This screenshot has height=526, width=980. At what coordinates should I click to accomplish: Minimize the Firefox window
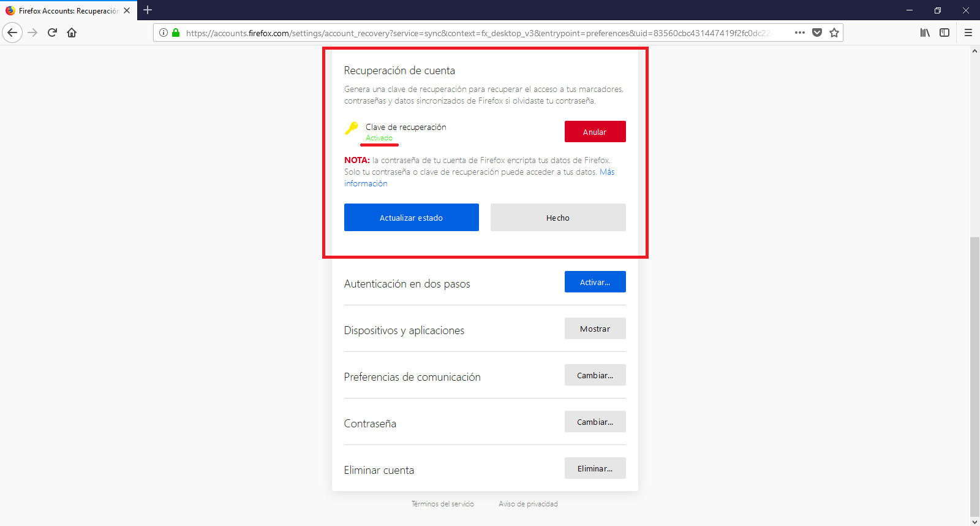coord(910,10)
